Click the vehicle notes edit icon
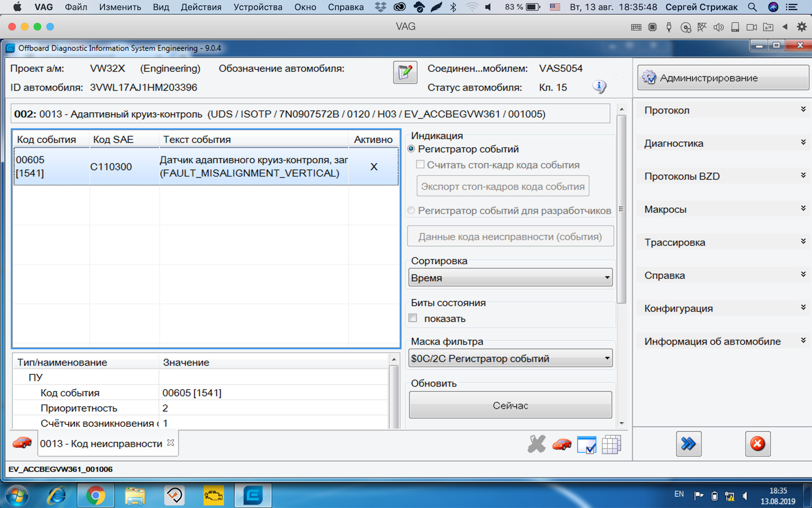 [x=405, y=72]
